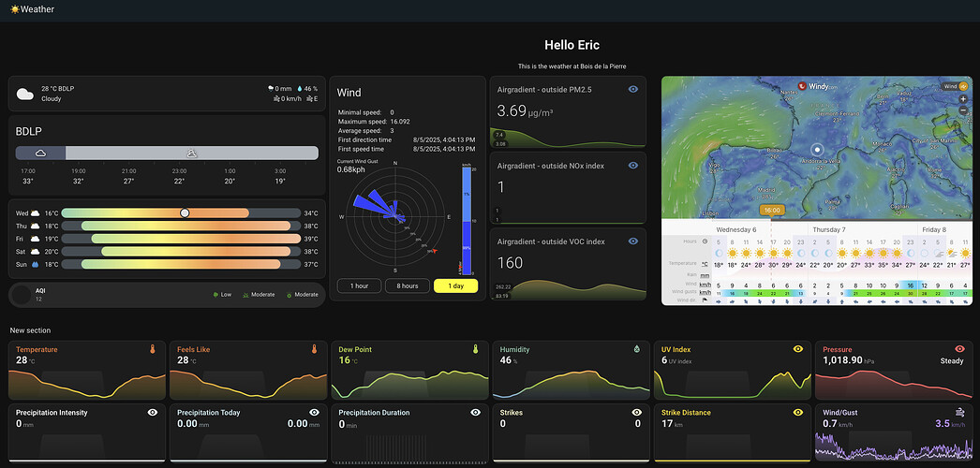Screen dimensions: 980x468
Task: Open the Feels Like sensor card
Action: pyautogui.click(x=248, y=370)
